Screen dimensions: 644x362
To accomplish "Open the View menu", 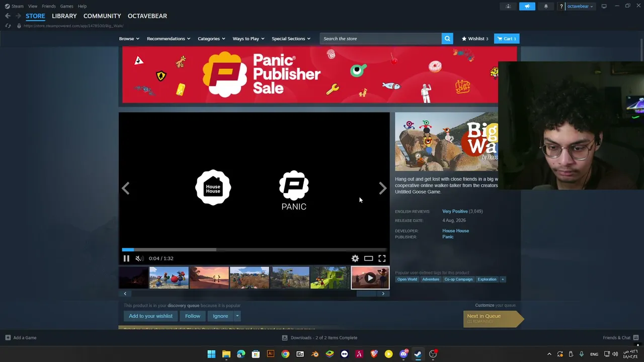I will click(x=33, y=6).
